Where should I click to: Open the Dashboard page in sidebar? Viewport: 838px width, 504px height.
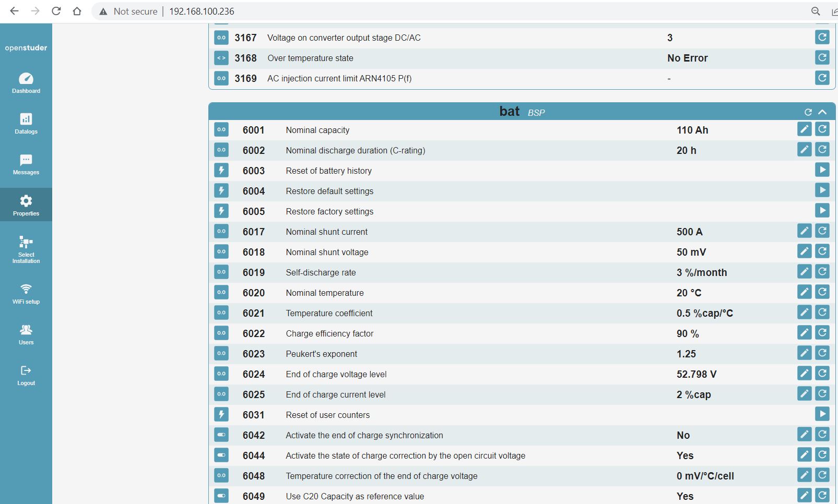pos(26,83)
